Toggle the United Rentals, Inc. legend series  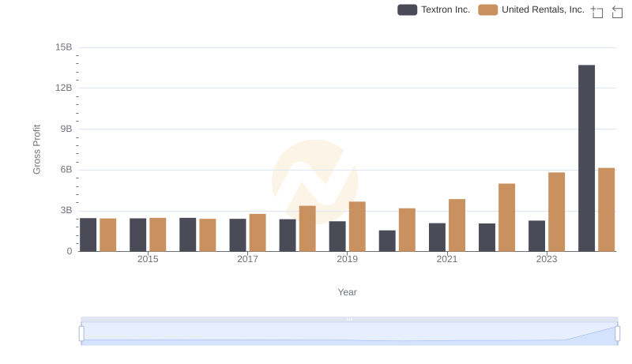click(531, 9)
